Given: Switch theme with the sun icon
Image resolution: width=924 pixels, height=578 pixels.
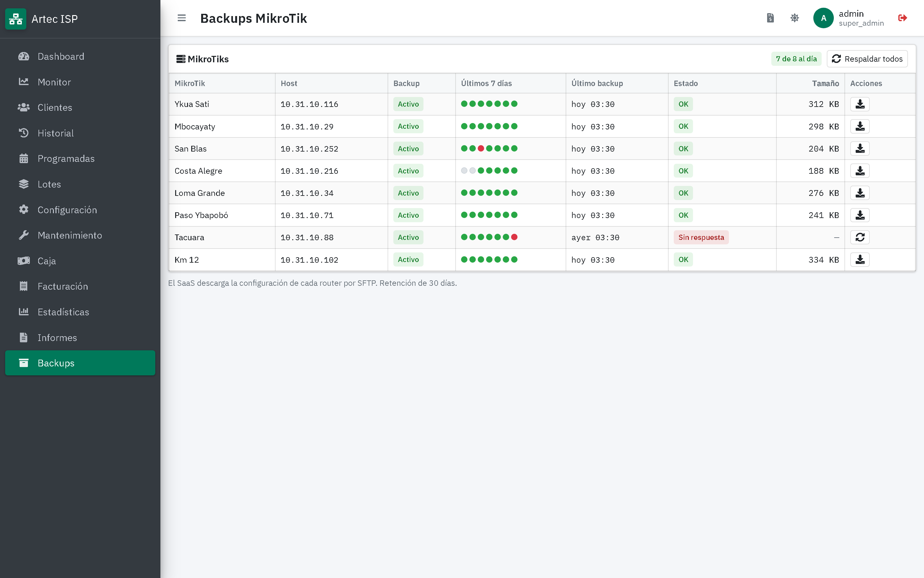Looking at the screenshot, I should (795, 18).
